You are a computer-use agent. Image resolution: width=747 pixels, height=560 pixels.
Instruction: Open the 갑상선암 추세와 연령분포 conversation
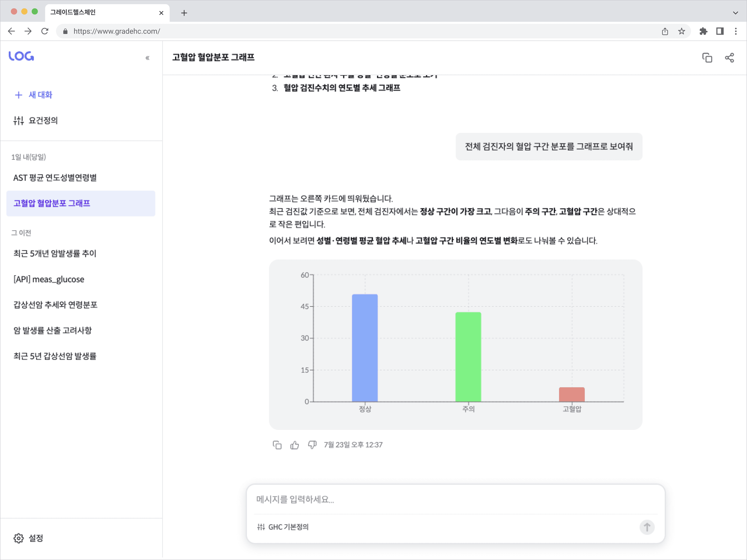(81, 305)
